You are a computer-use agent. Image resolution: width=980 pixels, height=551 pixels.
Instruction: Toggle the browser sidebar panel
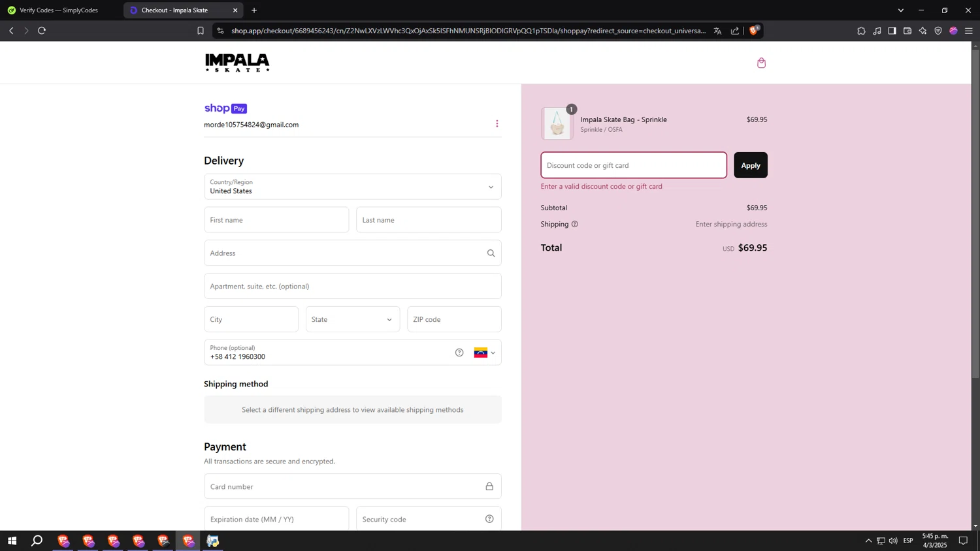[892, 31]
